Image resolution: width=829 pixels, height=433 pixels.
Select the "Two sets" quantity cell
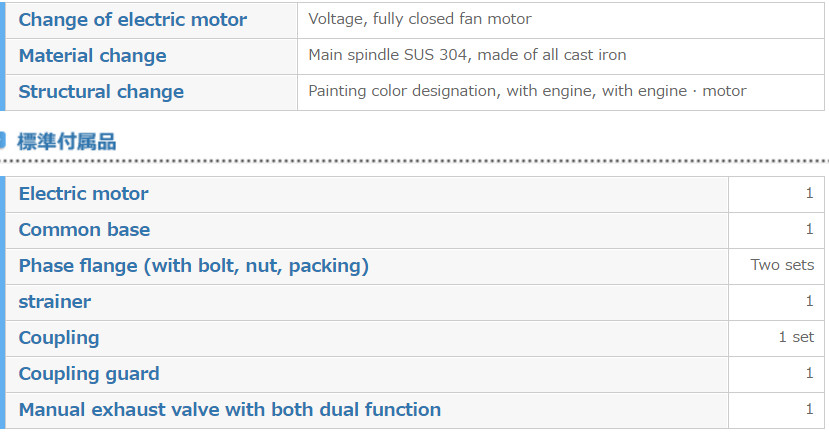782,266
